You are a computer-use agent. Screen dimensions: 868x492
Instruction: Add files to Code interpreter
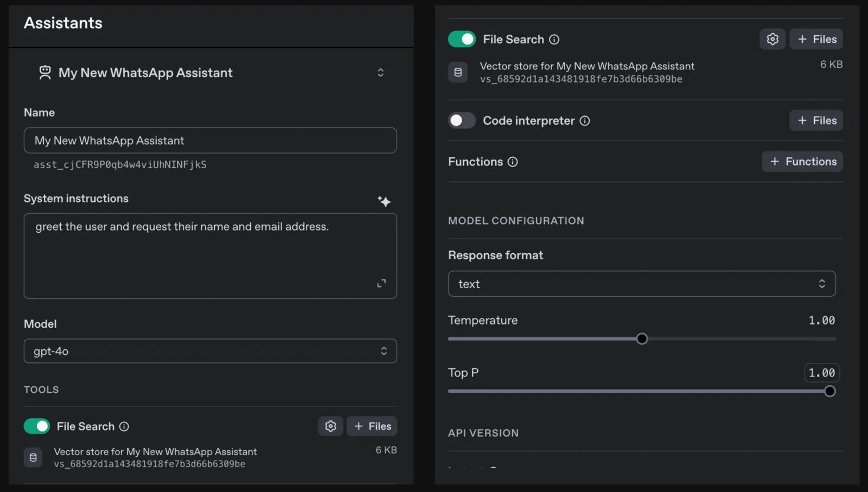[816, 120]
